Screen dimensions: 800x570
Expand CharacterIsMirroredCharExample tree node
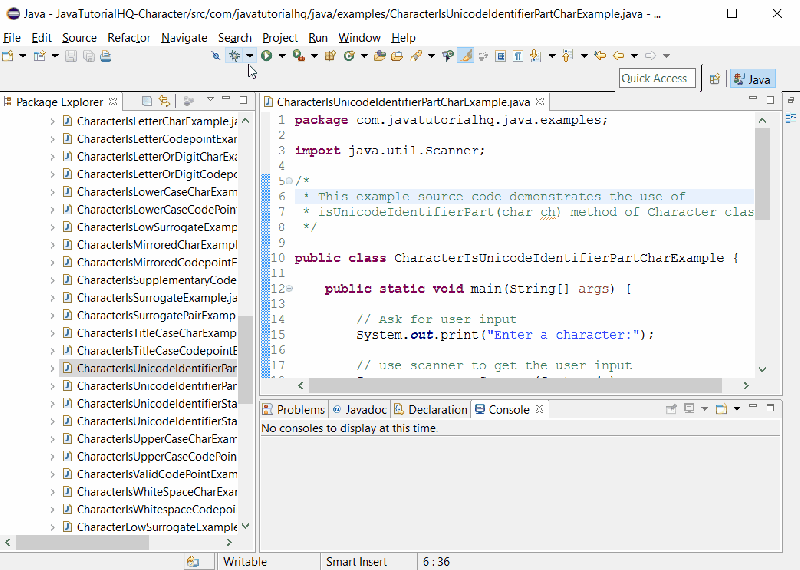[x=52, y=245]
